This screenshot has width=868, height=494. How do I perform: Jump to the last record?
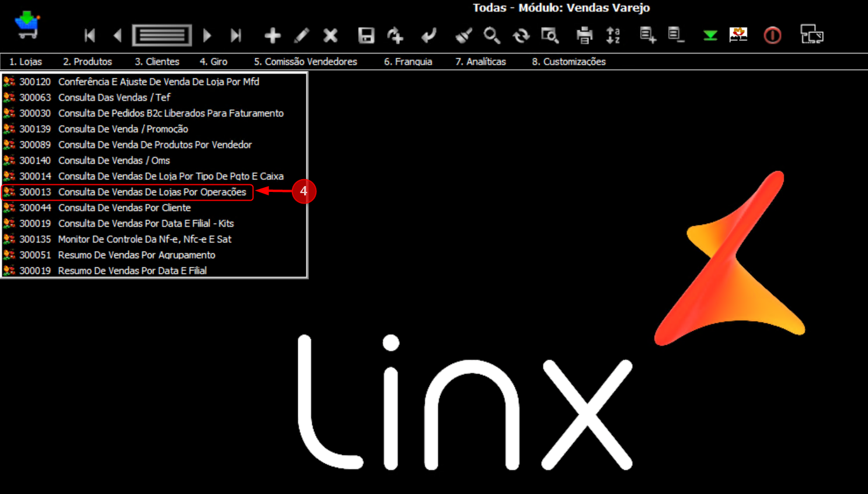[236, 36]
